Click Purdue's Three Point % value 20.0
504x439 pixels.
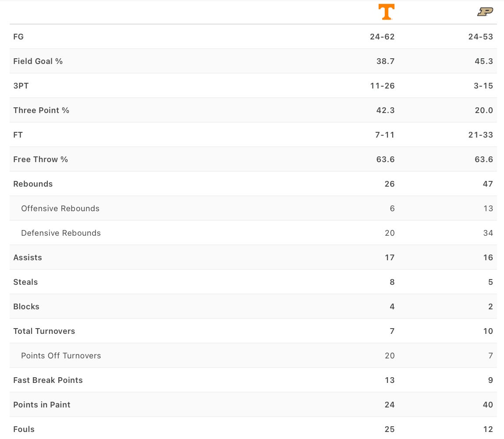pyautogui.click(x=484, y=110)
